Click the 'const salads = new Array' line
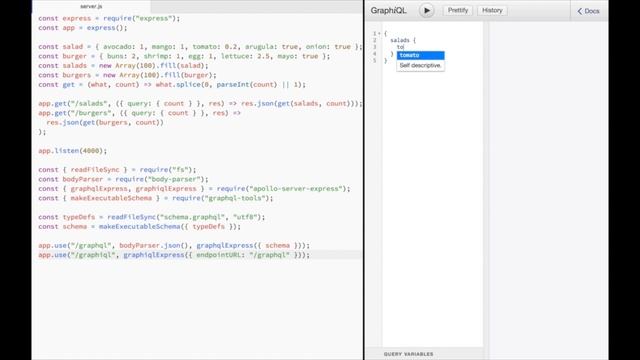Image resolution: width=640 pixels, height=360 pixels. click(x=123, y=65)
